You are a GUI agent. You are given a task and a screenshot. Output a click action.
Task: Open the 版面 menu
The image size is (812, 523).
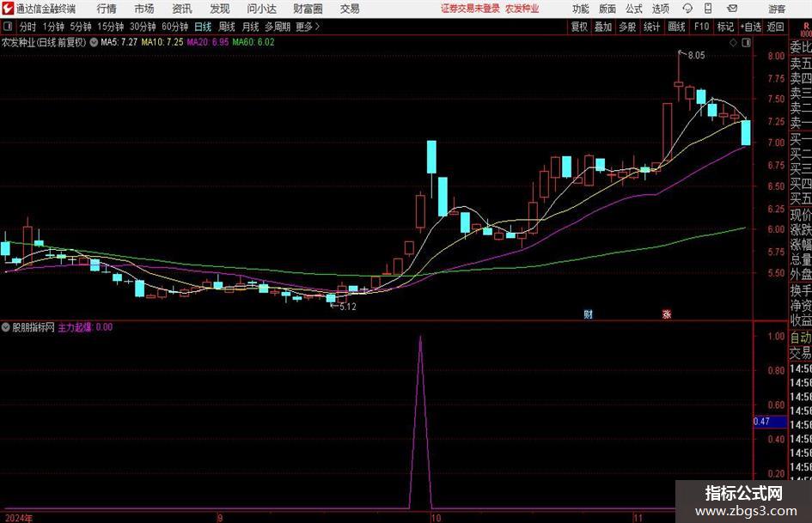[607, 9]
